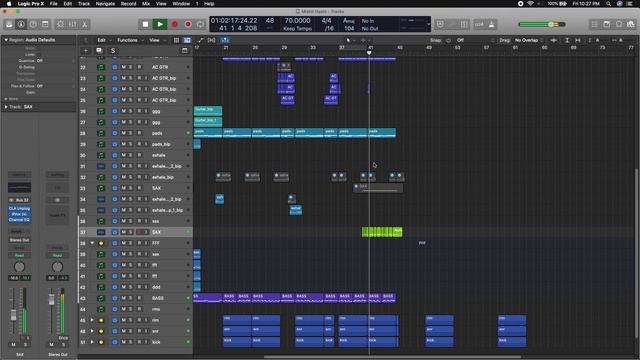The image size is (640, 360).
Task: Collapse the FFF folder track 38
Action: (92, 243)
